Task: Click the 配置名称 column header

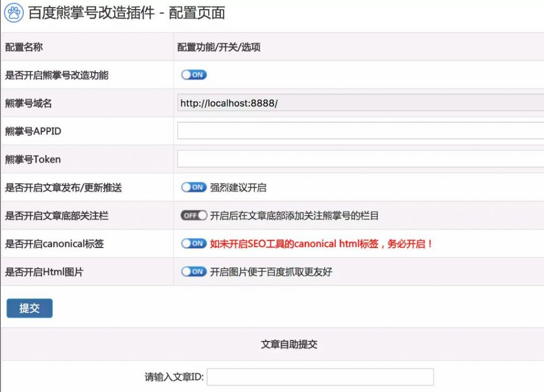Action: [x=24, y=47]
